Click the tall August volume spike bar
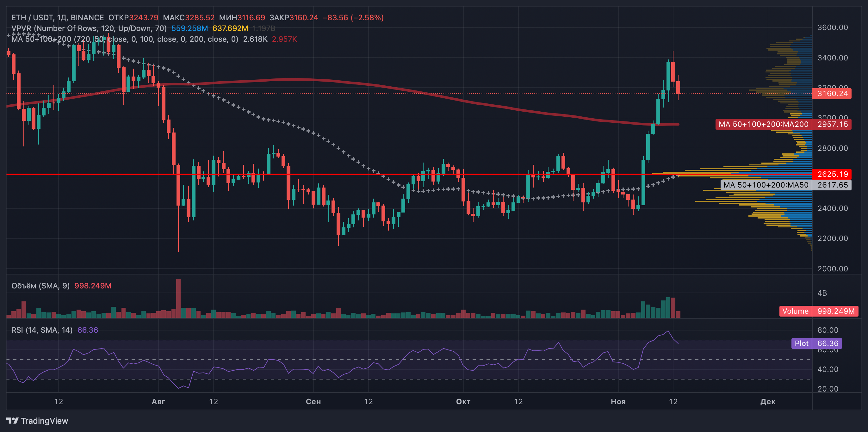The image size is (868, 432). point(178,298)
